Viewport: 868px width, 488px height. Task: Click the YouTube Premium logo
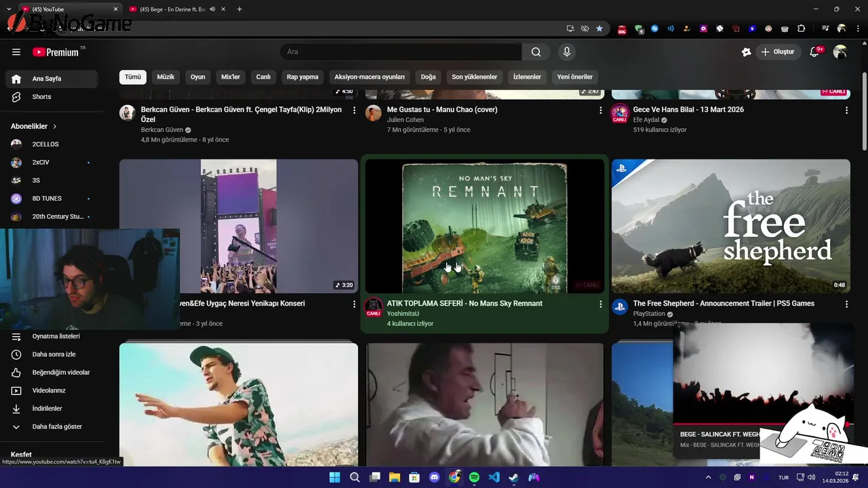click(56, 52)
